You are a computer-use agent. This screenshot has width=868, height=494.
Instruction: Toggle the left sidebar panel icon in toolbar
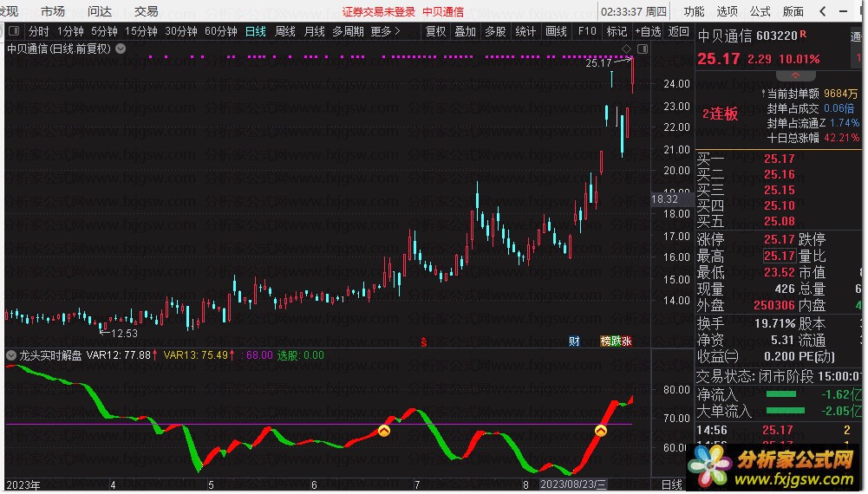(x=14, y=31)
